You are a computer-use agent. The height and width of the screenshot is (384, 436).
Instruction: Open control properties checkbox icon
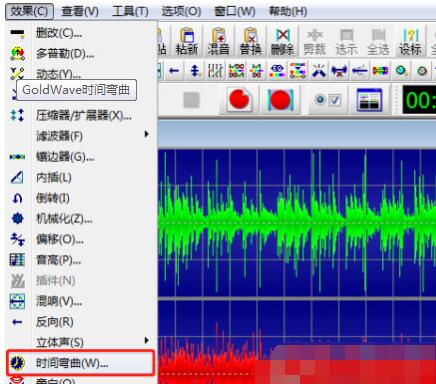coord(328,100)
